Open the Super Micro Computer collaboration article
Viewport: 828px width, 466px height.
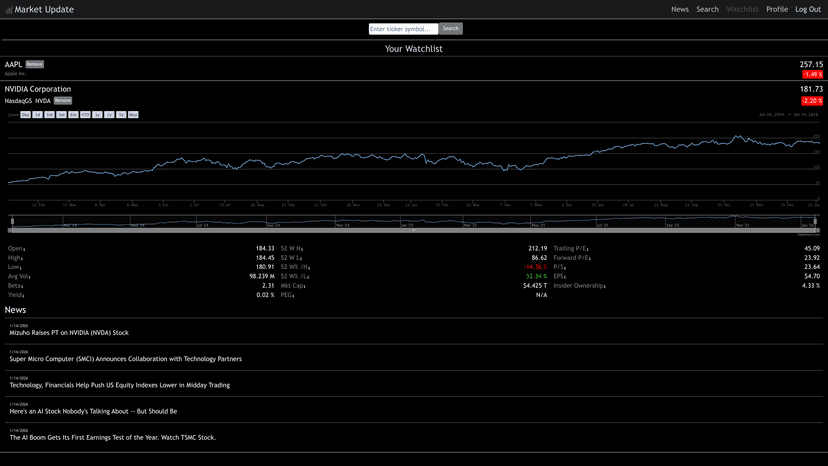coord(125,358)
